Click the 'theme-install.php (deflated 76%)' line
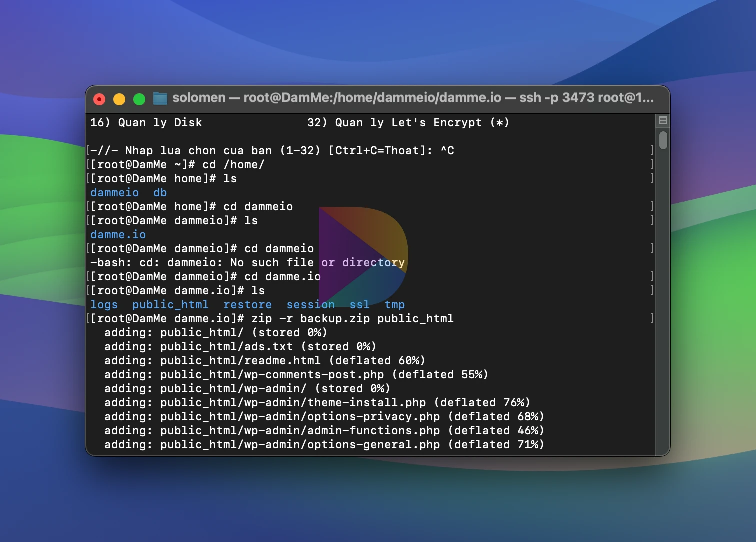The height and width of the screenshot is (542, 756). tap(317, 403)
